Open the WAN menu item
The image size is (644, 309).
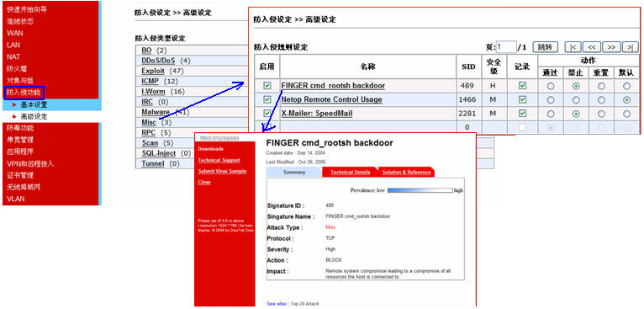(15, 33)
